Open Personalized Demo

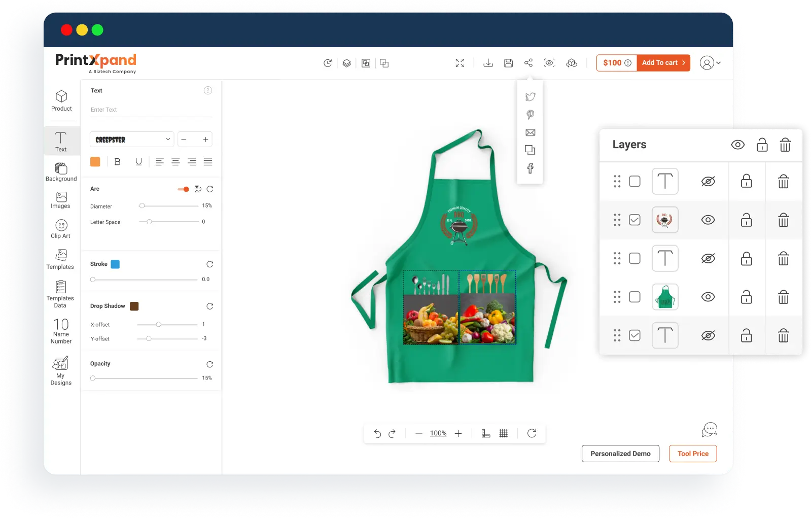[x=620, y=454]
